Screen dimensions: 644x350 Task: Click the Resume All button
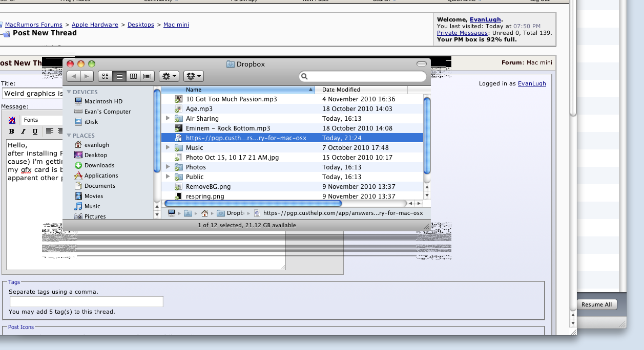coord(597,304)
